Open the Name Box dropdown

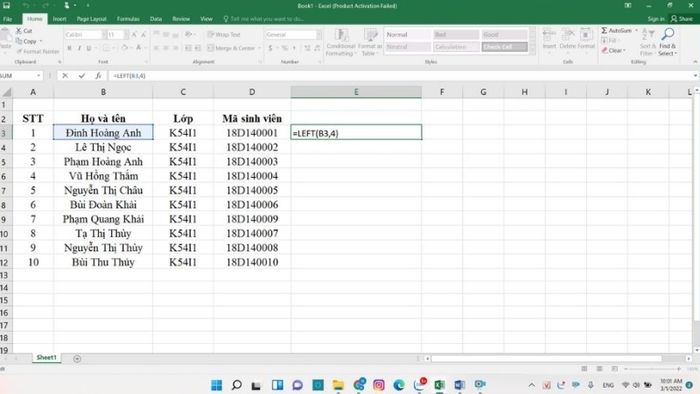(38, 76)
